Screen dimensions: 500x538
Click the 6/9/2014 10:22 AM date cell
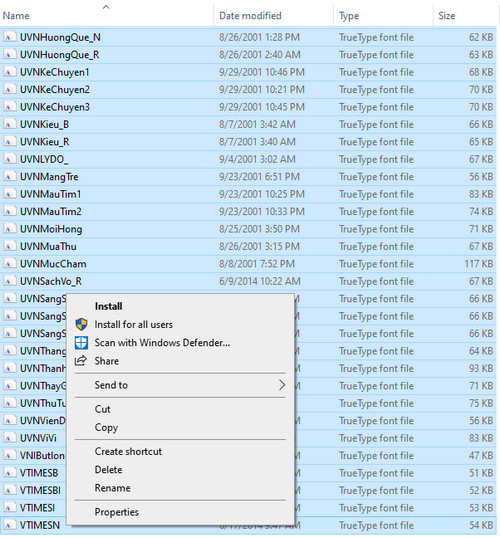click(260, 281)
